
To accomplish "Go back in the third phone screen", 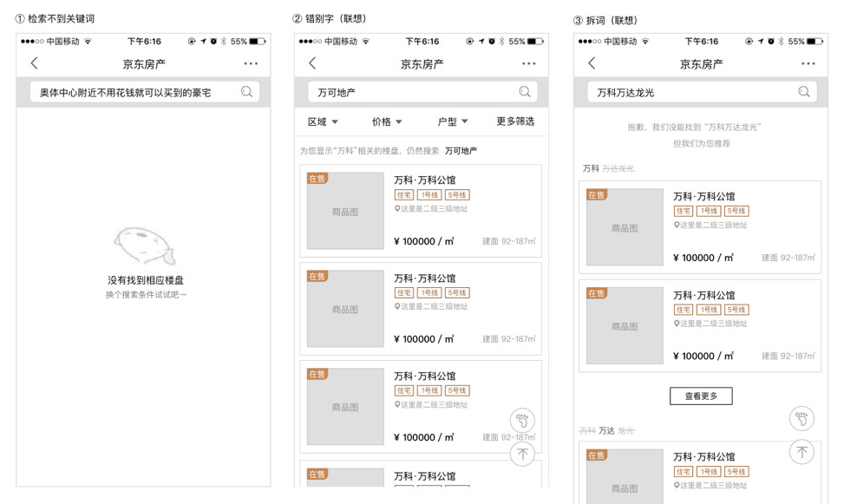I will tap(592, 63).
